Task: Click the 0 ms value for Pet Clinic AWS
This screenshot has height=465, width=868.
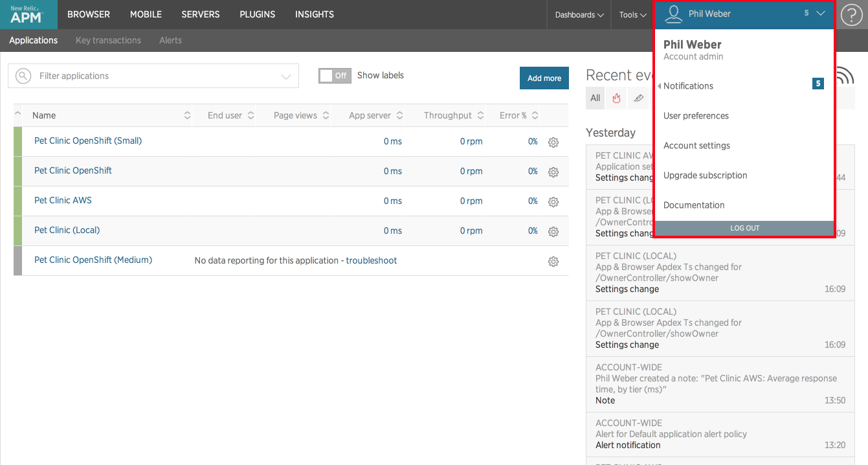Action: (393, 201)
